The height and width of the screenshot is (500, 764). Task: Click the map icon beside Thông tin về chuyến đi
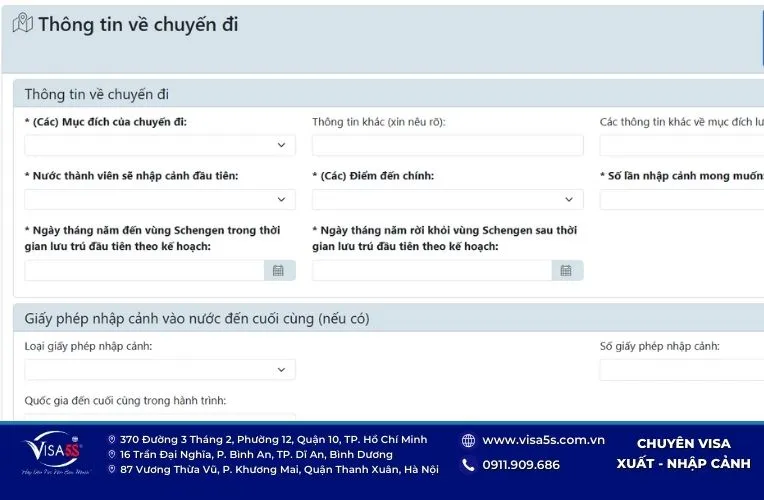point(22,23)
